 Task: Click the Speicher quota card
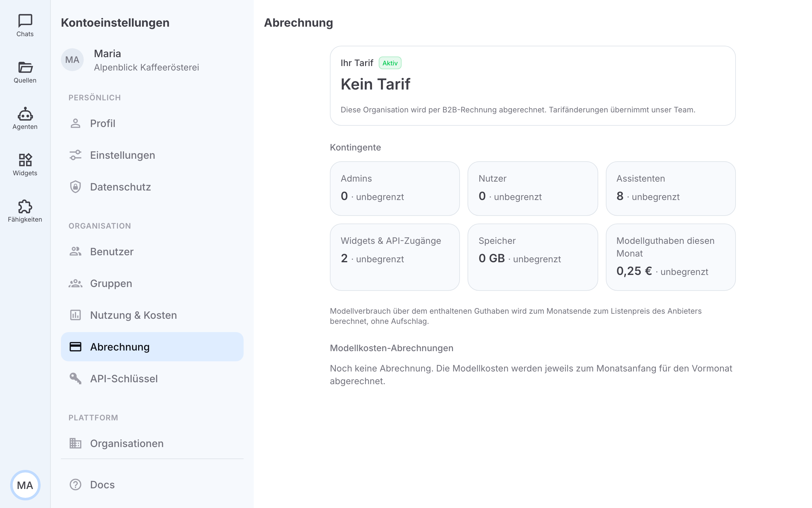pos(533,257)
